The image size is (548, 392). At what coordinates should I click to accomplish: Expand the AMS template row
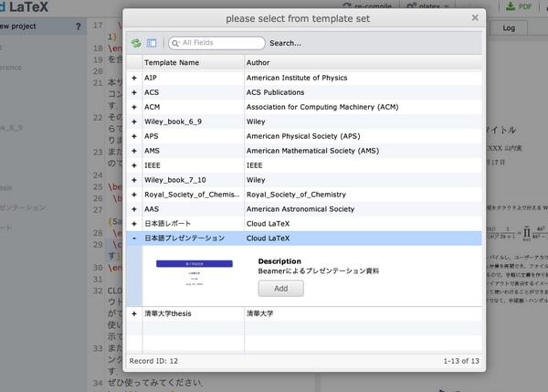(134, 151)
